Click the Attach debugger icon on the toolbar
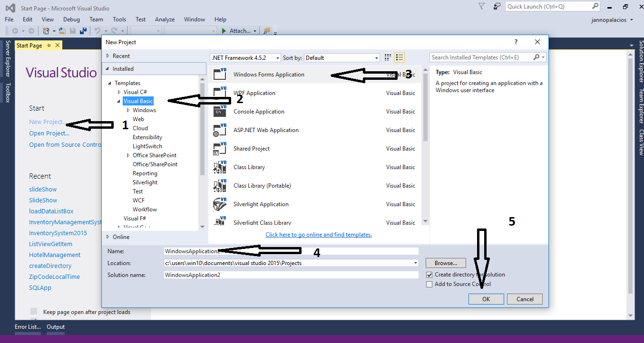The image size is (644, 343). (224, 30)
